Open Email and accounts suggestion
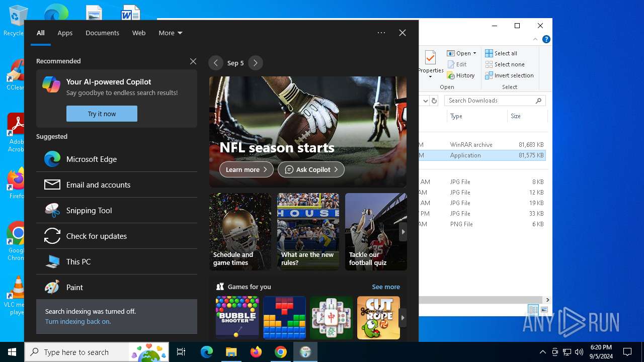 click(117, 185)
